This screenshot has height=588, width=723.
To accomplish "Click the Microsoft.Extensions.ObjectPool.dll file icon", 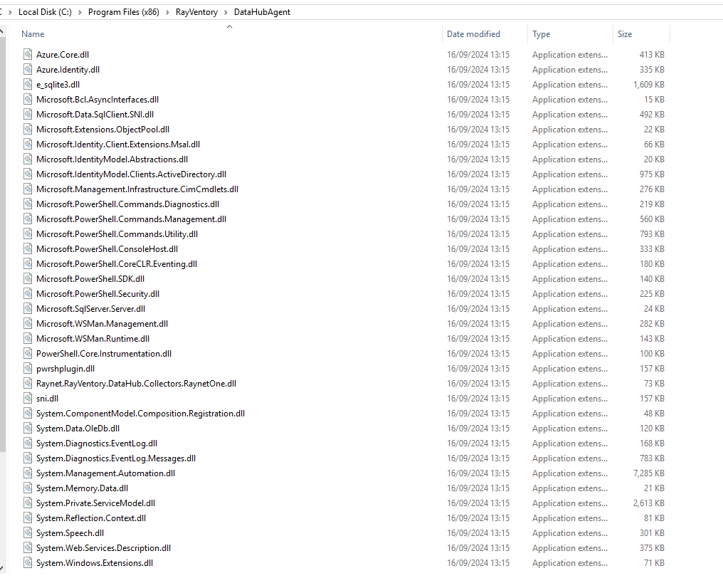I will [28, 129].
